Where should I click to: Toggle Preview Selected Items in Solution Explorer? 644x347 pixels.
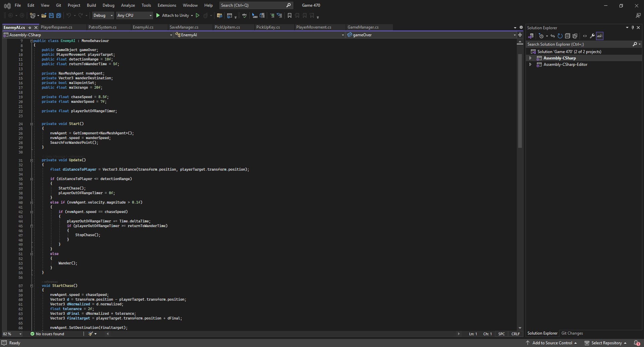(600, 36)
